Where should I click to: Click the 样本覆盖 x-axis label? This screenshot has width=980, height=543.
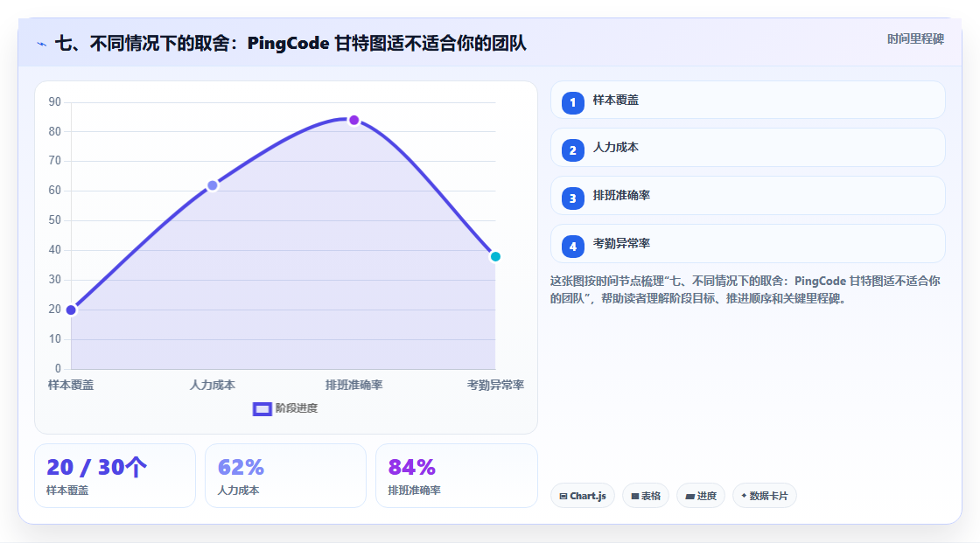tap(71, 385)
